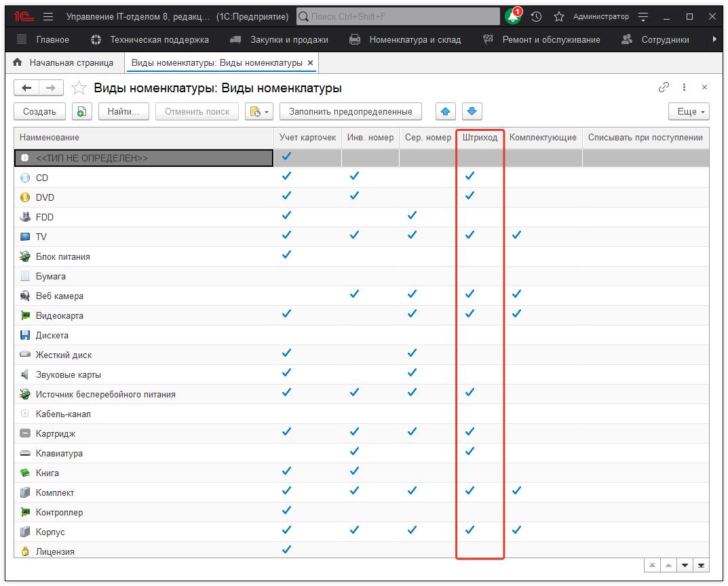
Task: Copy link via chain icon
Action: point(664,87)
